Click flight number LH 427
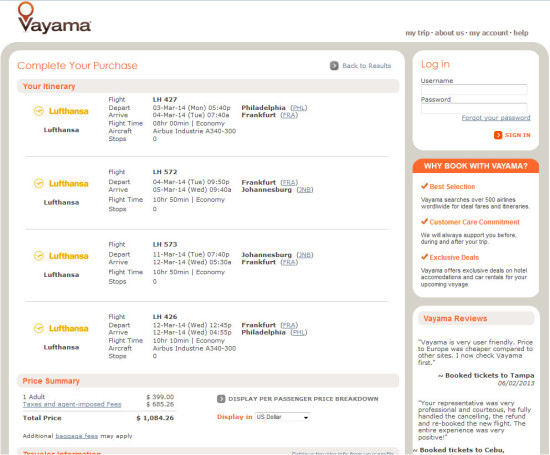Viewport: 550px width, 455px height. coord(165,100)
